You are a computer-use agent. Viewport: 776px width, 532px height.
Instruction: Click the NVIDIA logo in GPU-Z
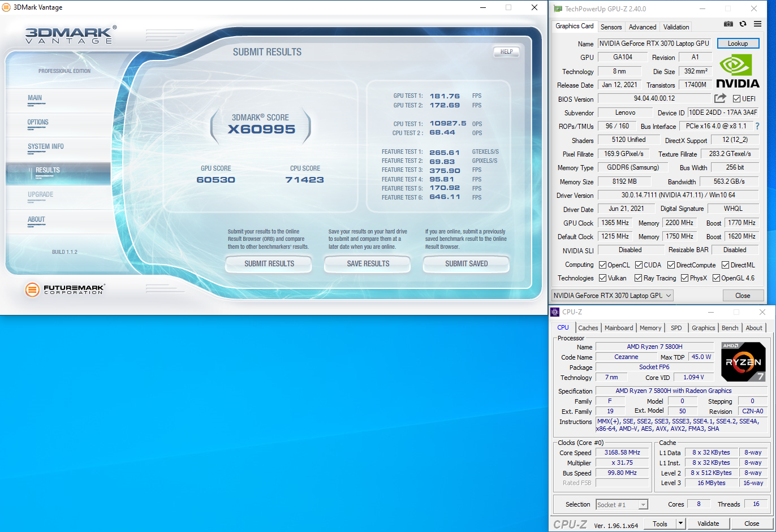coord(738,71)
